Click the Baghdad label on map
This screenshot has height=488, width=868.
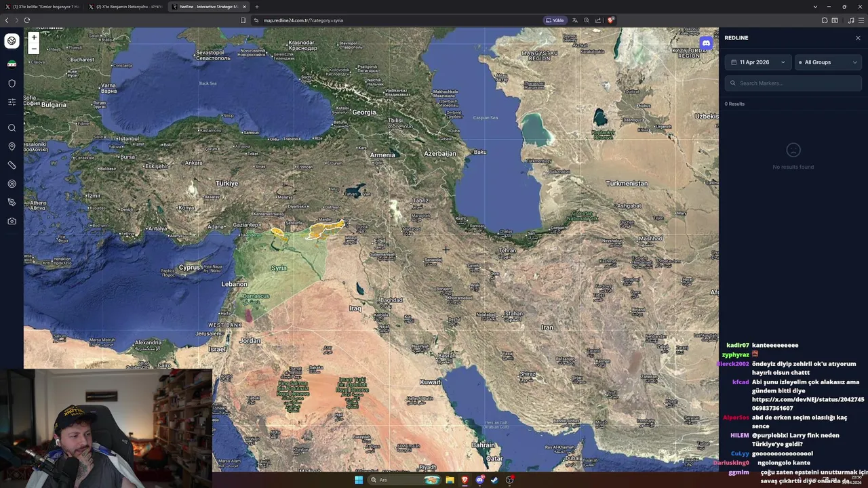391,300
